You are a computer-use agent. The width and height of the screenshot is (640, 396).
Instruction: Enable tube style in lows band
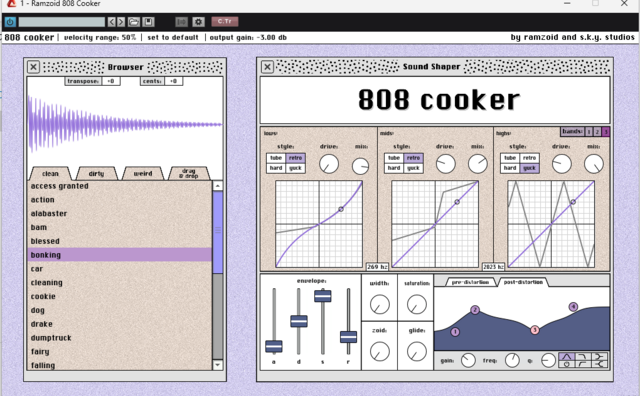276,158
